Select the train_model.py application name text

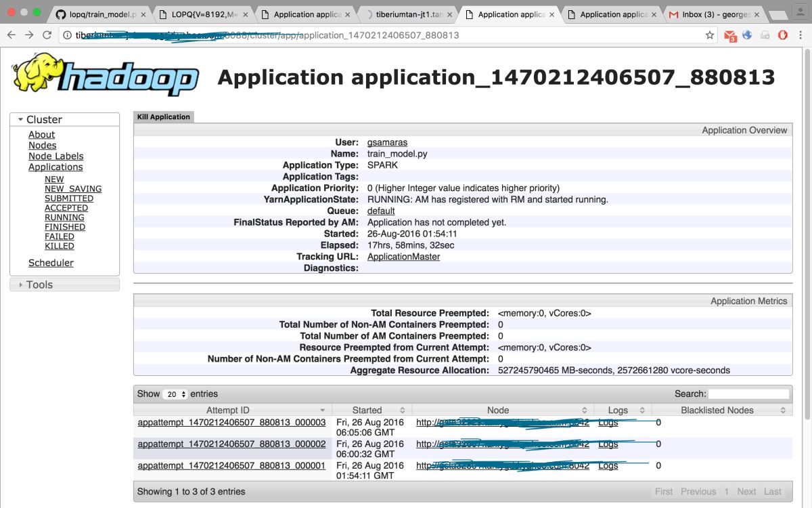point(397,154)
